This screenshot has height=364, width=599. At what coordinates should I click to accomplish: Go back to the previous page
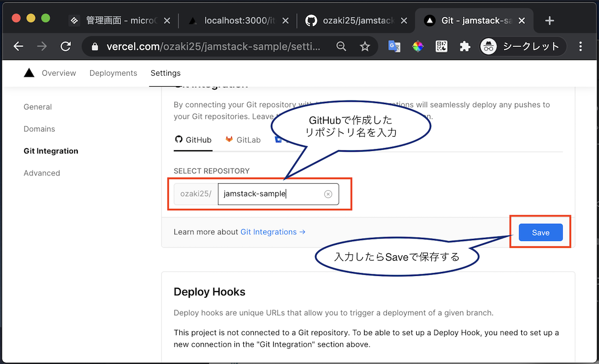(18, 47)
